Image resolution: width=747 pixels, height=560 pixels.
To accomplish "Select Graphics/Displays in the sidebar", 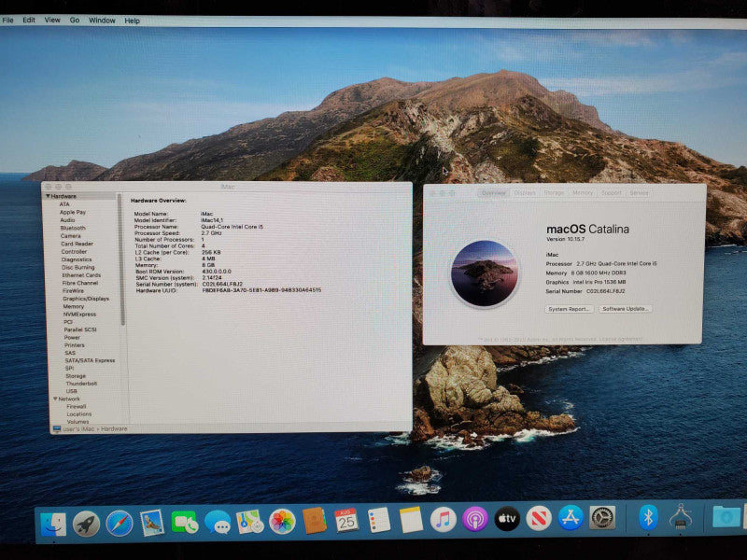I will pos(86,299).
